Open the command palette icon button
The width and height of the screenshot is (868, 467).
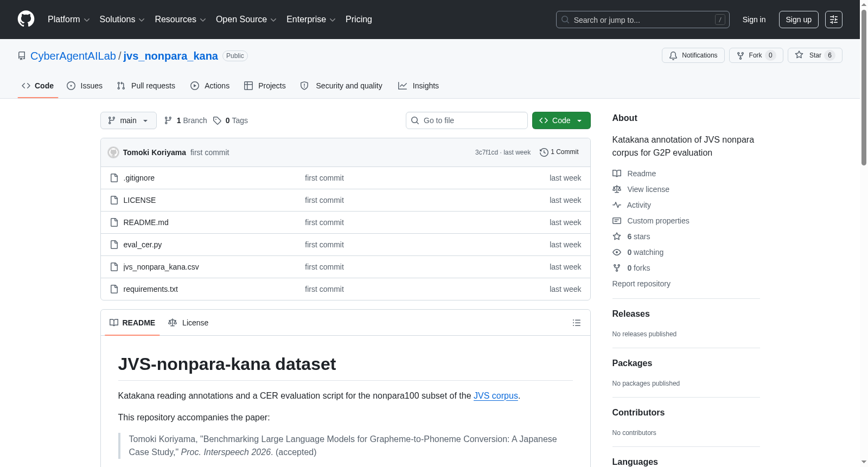(x=834, y=20)
